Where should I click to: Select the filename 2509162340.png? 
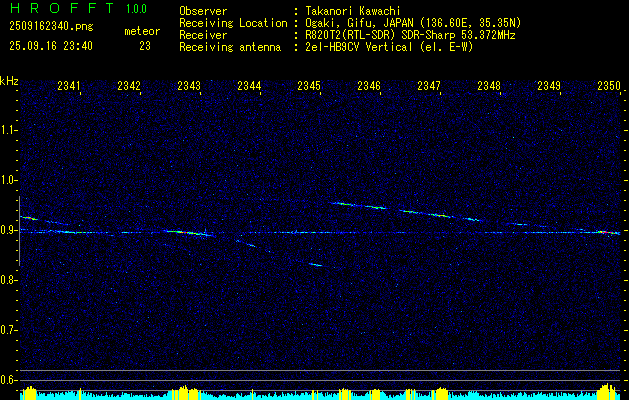(x=51, y=27)
